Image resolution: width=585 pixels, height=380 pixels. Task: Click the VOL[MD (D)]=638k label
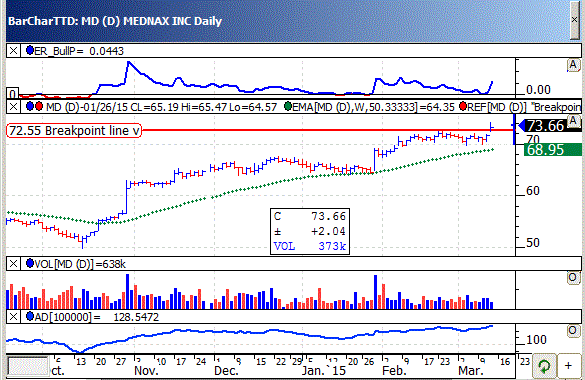click(80, 264)
